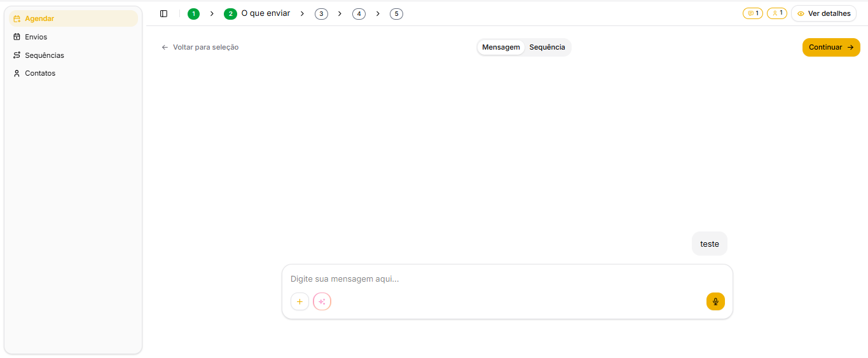Jump to step 3 in wizard
The height and width of the screenshot is (358, 868).
pos(321,13)
